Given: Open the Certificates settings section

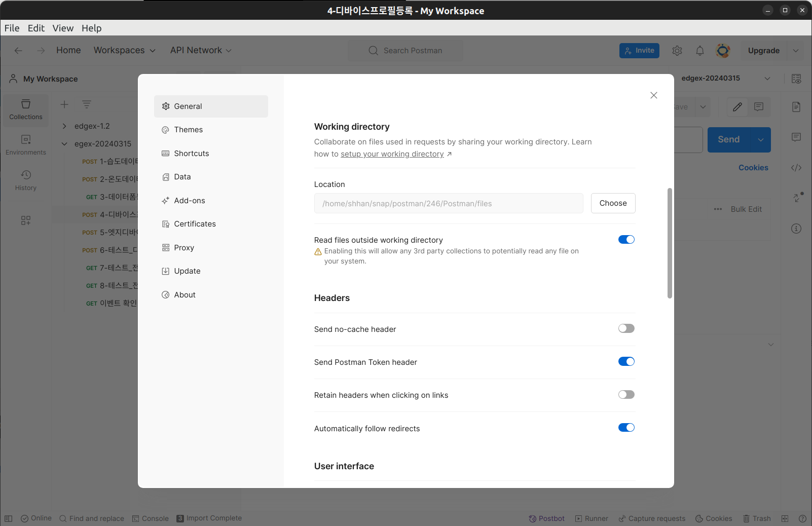Looking at the screenshot, I should coord(211,224).
